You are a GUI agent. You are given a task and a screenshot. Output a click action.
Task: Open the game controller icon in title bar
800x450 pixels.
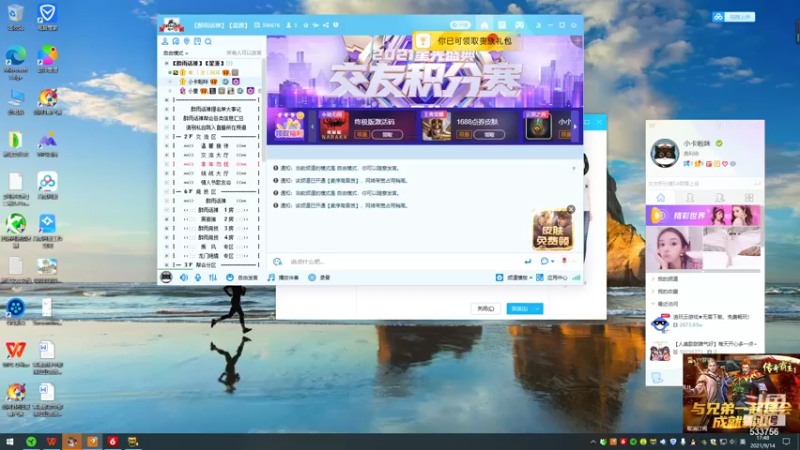519,25
